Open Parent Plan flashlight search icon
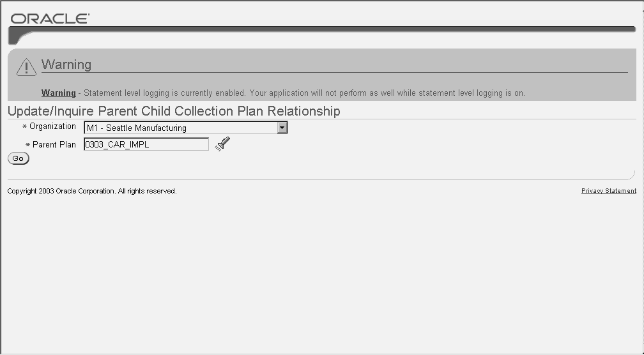The height and width of the screenshot is (355, 644). click(x=222, y=144)
